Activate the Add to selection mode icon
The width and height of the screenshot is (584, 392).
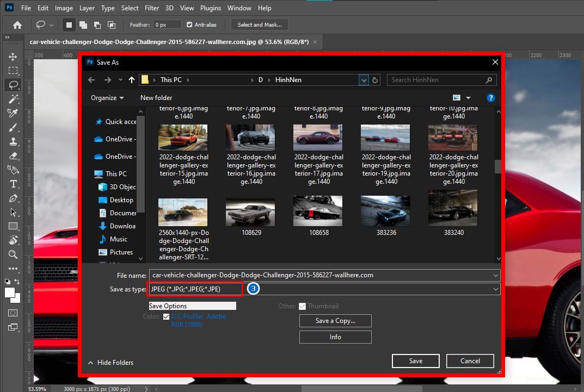click(83, 24)
